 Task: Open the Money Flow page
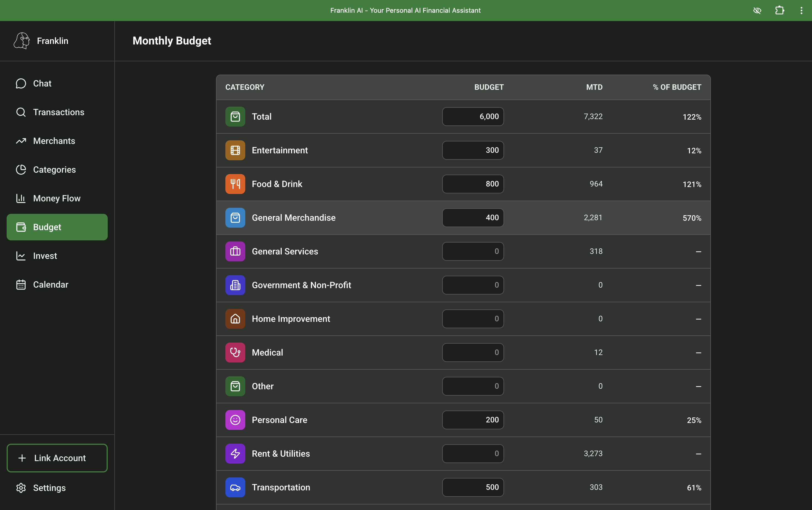57,198
